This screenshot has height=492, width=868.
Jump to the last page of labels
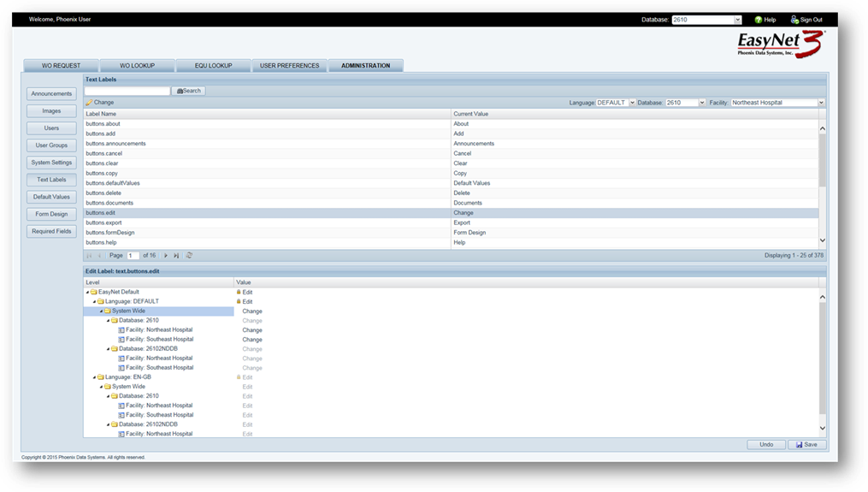point(177,255)
